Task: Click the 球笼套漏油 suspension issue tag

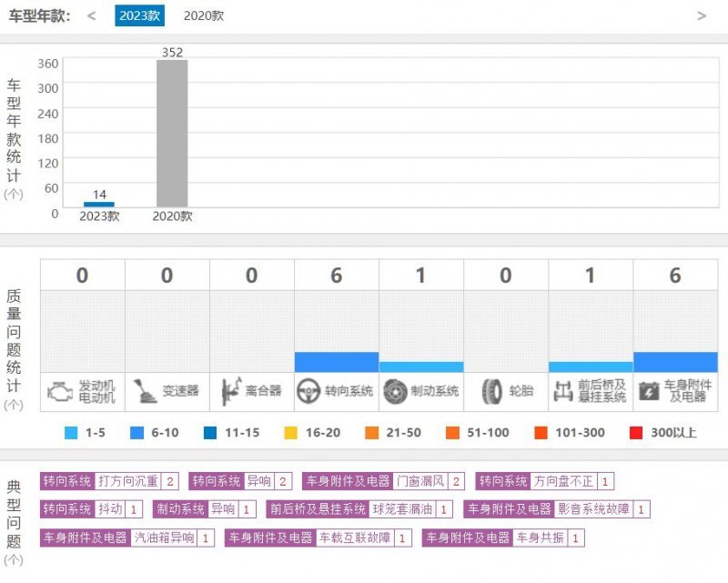Action: [x=402, y=509]
